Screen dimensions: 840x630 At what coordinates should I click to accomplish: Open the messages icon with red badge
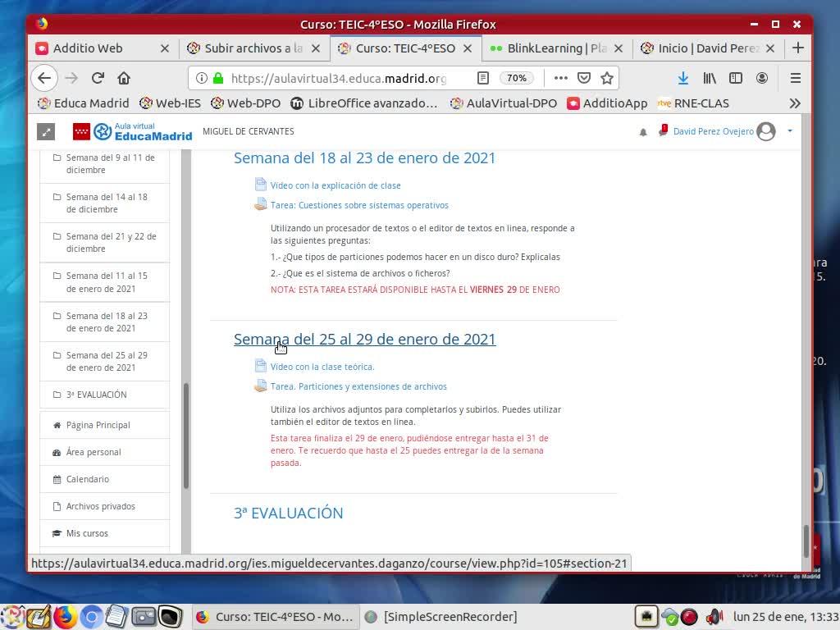(x=663, y=130)
